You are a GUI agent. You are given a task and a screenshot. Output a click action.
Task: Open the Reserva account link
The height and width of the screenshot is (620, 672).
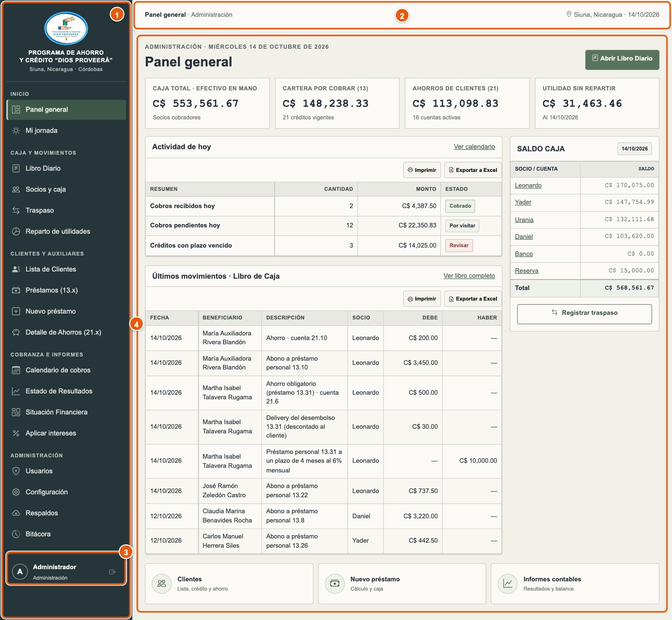point(527,271)
